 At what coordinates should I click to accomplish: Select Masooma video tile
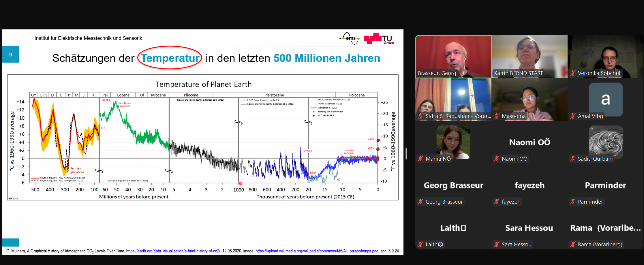coord(530,99)
